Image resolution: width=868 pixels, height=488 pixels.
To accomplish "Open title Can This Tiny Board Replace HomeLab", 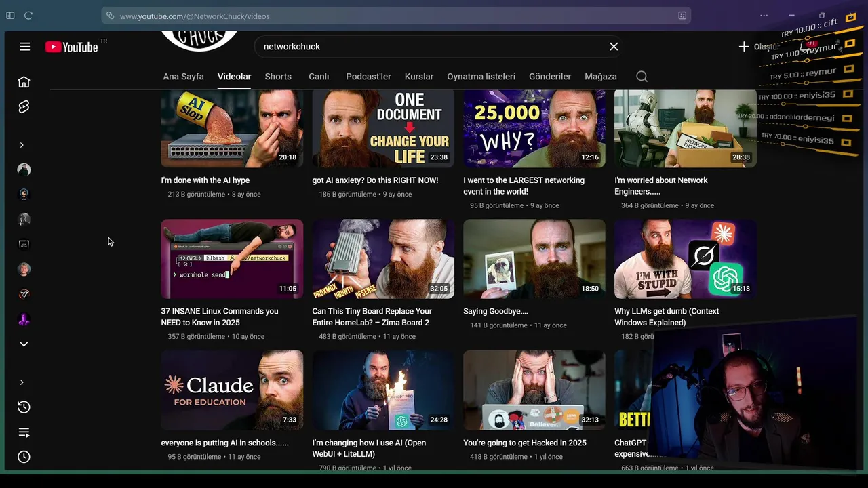I will pyautogui.click(x=372, y=317).
